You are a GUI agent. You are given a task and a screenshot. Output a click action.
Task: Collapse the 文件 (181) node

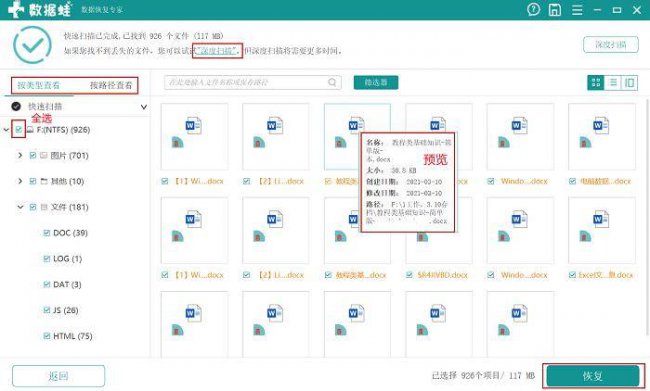20,207
